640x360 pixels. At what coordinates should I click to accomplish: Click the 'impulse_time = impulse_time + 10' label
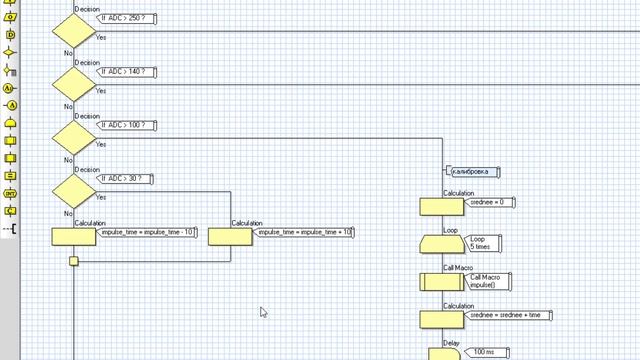[x=304, y=232]
